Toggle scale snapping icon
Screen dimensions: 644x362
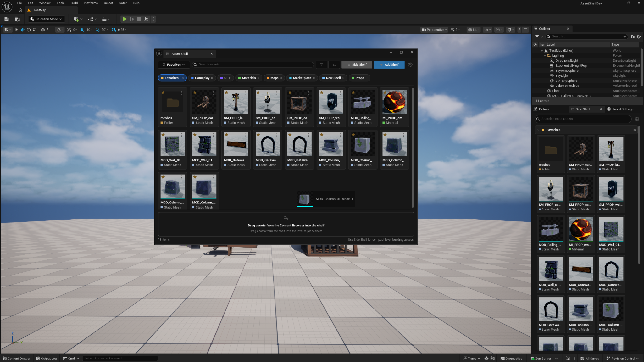(x=114, y=30)
